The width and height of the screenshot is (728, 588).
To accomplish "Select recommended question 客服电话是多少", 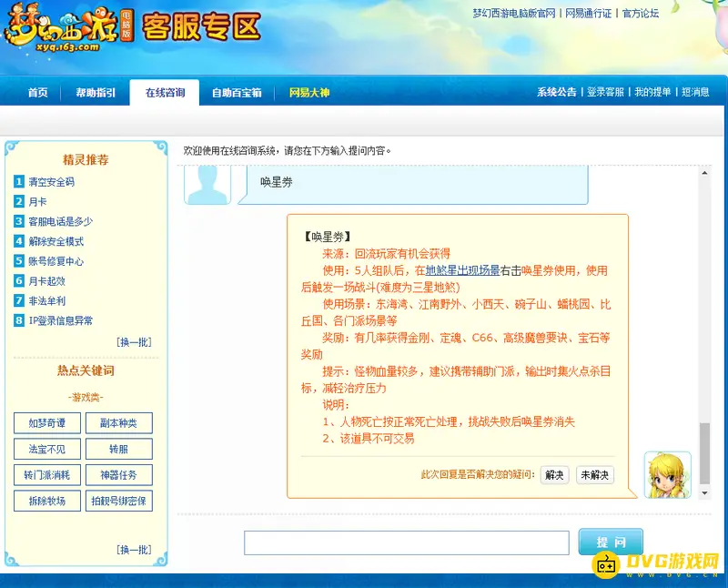I will [61, 221].
